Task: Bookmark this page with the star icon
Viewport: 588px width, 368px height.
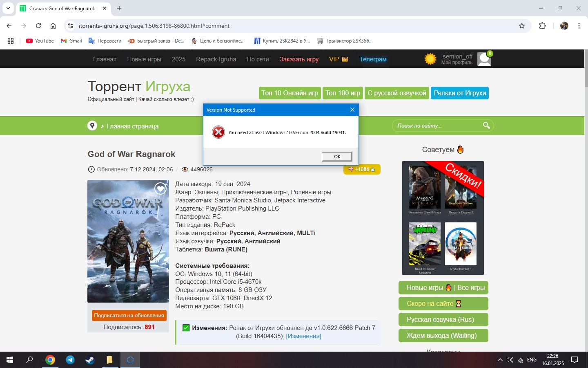Action: pos(521,26)
